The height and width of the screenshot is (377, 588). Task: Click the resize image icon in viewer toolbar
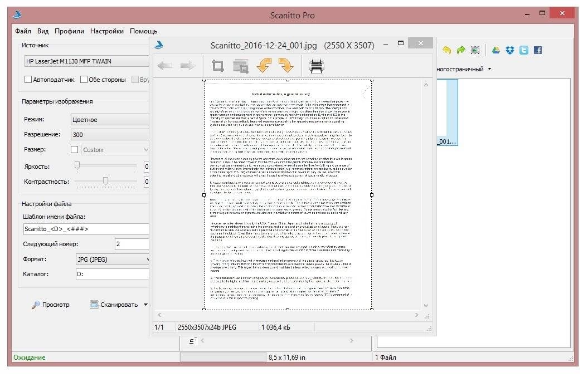coord(240,66)
